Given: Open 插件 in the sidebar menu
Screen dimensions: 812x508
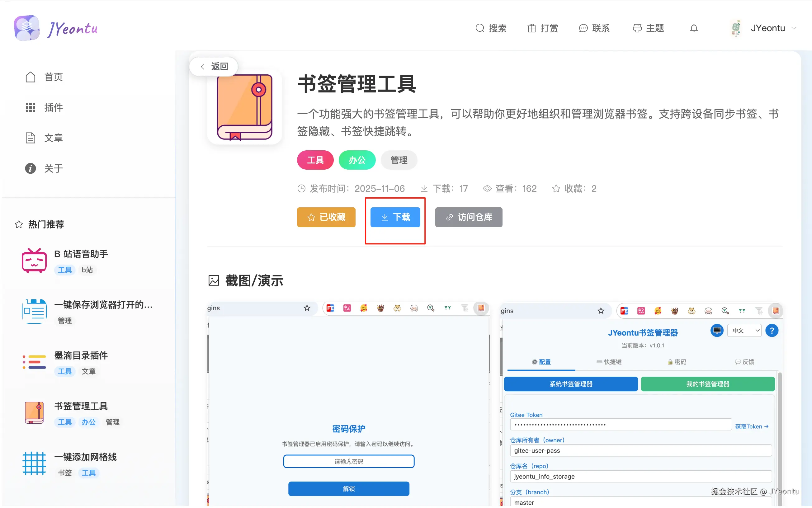Looking at the screenshot, I should pos(53,107).
